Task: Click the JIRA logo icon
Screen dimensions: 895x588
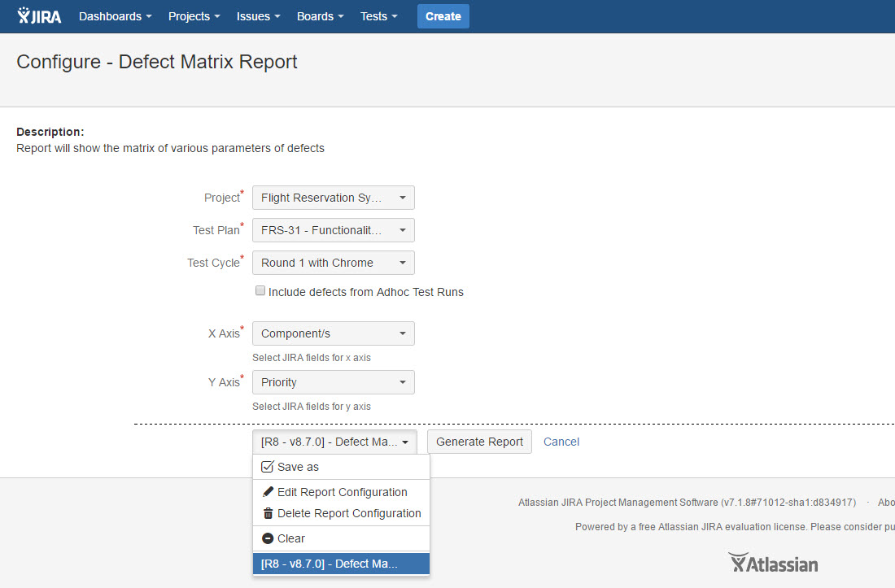Action: (39, 16)
